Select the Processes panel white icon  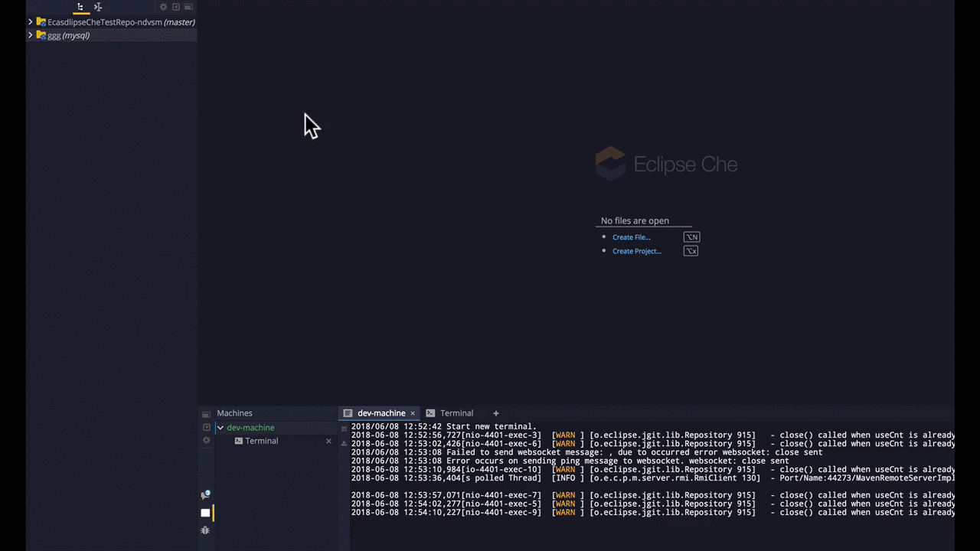click(205, 513)
